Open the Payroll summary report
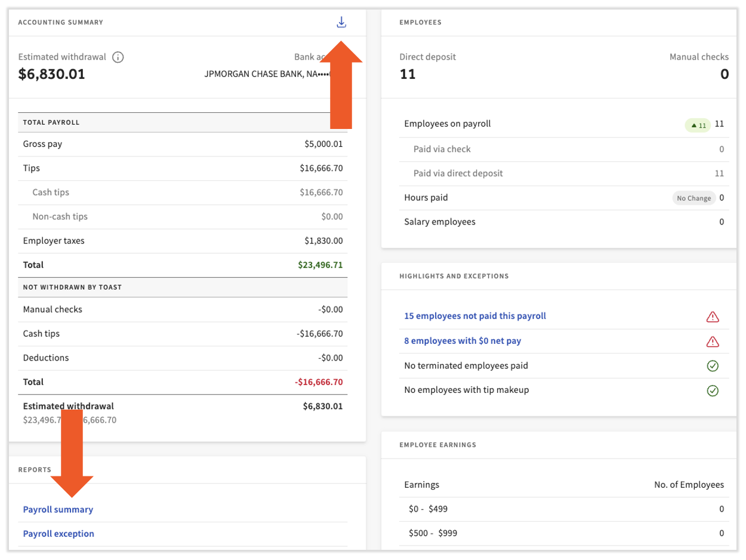 click(58, 509)
